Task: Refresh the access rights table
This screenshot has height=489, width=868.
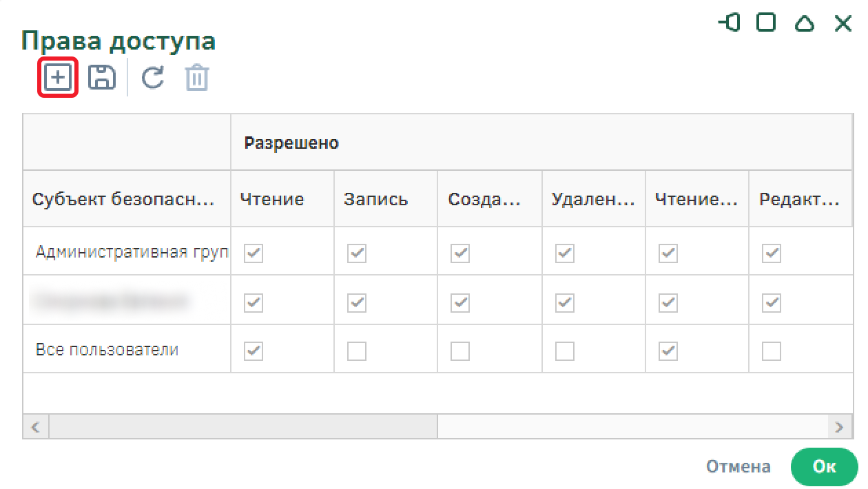Action: tap(152, 78)
